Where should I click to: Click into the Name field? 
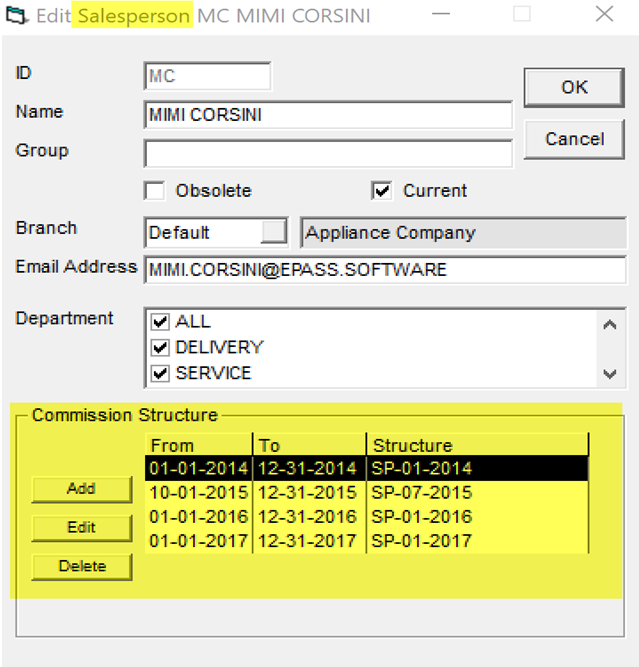click(328, 115)
